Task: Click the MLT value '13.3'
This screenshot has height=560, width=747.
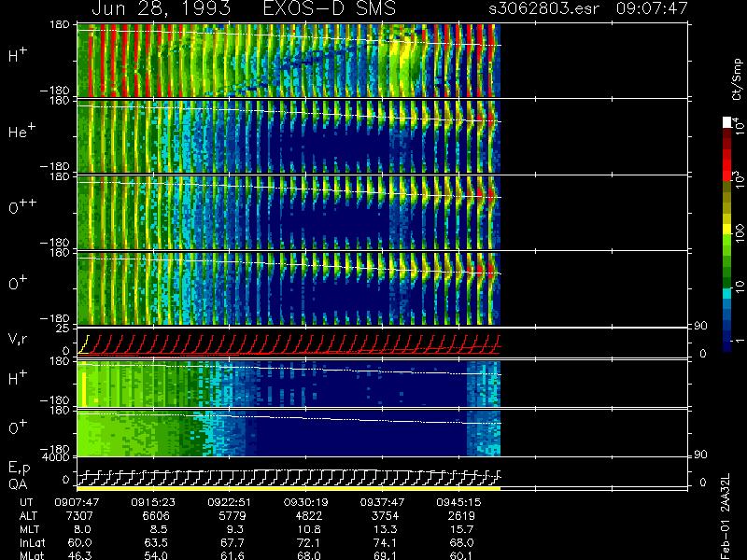Action: [385, 529]
